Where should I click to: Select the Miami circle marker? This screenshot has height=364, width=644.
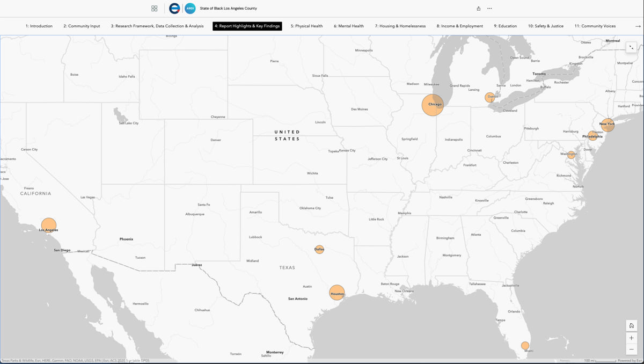point(525,346)
